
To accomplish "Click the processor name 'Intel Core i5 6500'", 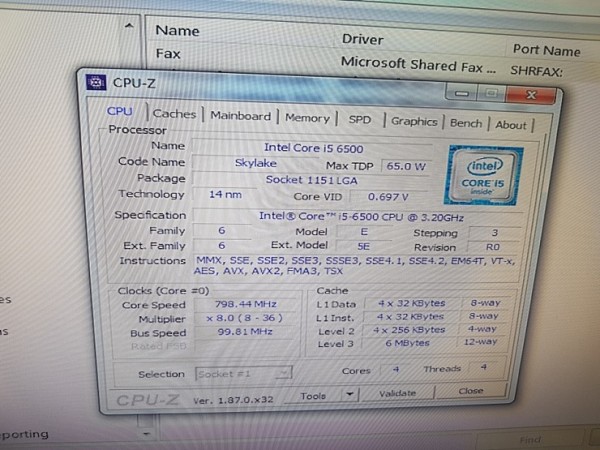I will pos(313,148).
